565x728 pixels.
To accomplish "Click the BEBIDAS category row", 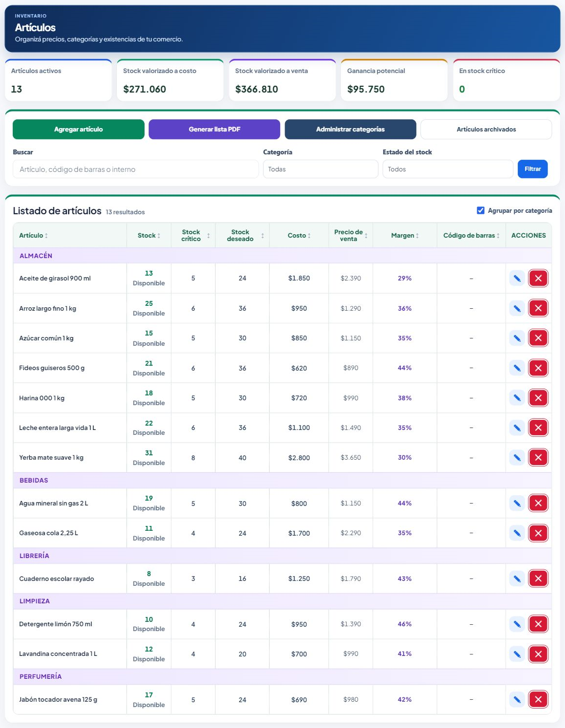I will 282,480.
